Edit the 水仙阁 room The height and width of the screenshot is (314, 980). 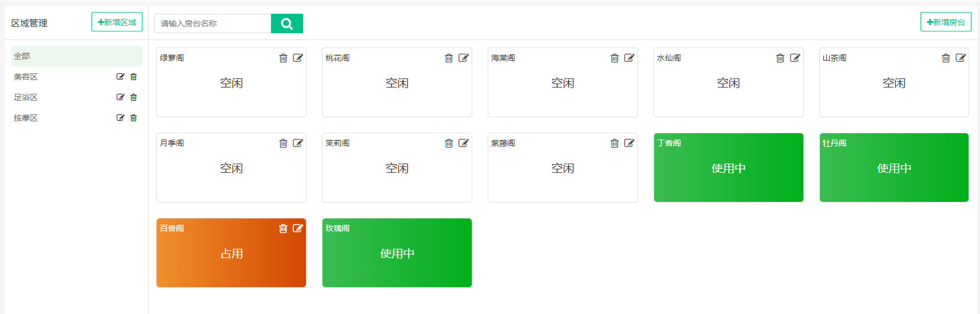[x=795, y=58]
